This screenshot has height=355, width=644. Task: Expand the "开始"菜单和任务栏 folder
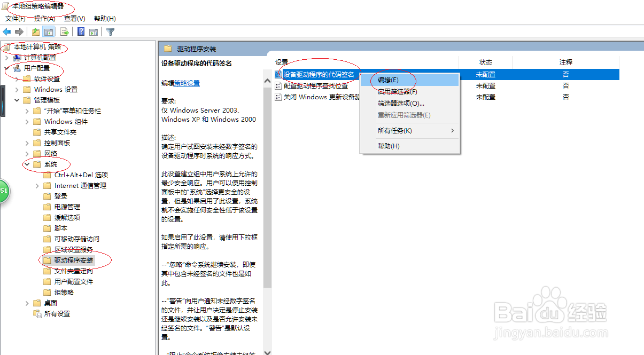pos(27,111)
